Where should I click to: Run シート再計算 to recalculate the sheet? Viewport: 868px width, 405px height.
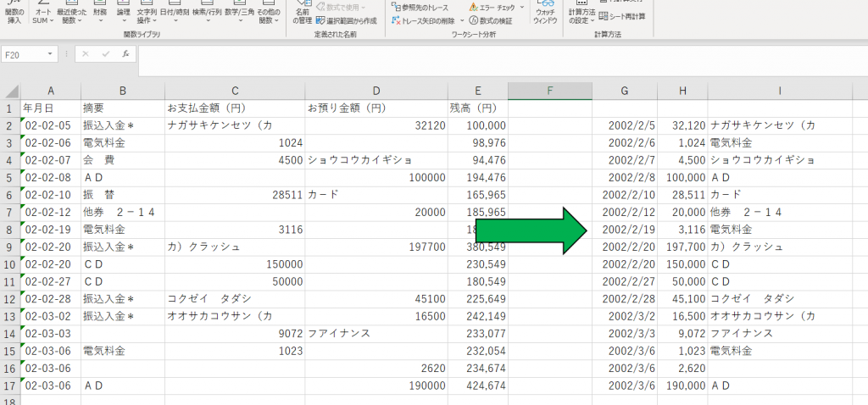point(626,16)
